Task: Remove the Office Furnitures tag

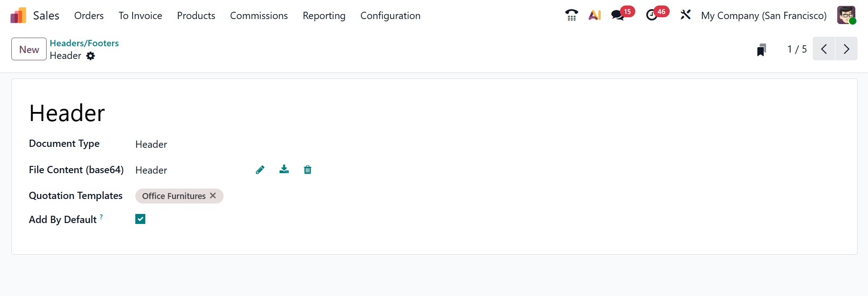Action: click(213, 196)
